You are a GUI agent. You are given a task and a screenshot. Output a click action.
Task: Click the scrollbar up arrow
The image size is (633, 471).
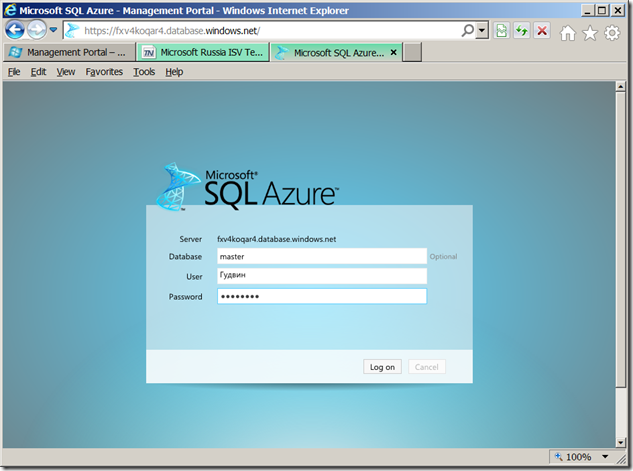pos(620,86)
